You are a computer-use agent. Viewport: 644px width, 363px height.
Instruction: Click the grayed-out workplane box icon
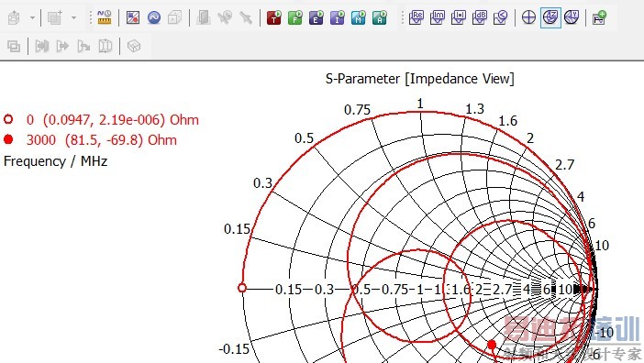point(14,17)
